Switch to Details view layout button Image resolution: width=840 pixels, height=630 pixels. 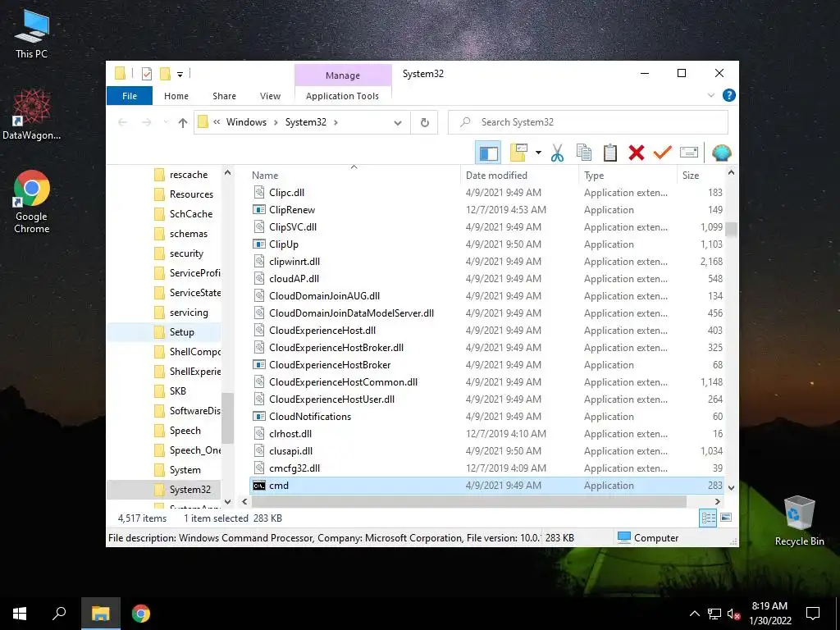click(x=708, y=518)
